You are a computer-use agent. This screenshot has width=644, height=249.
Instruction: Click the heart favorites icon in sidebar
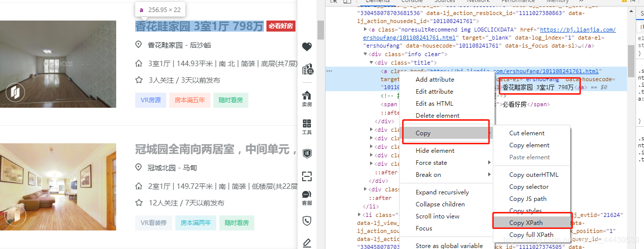[x=307, y=47]
